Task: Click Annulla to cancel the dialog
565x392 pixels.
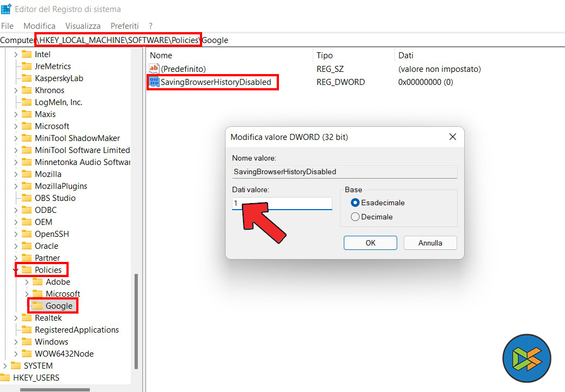Action: point(430,243)
